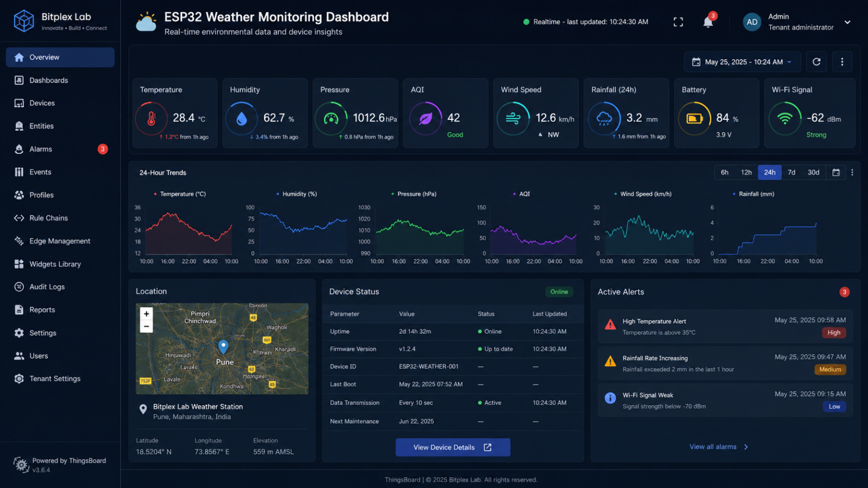Open the May 25, 2025 date dropdown
The height and width of the screenshot is (488, 868).
click(x=743, y=62)
